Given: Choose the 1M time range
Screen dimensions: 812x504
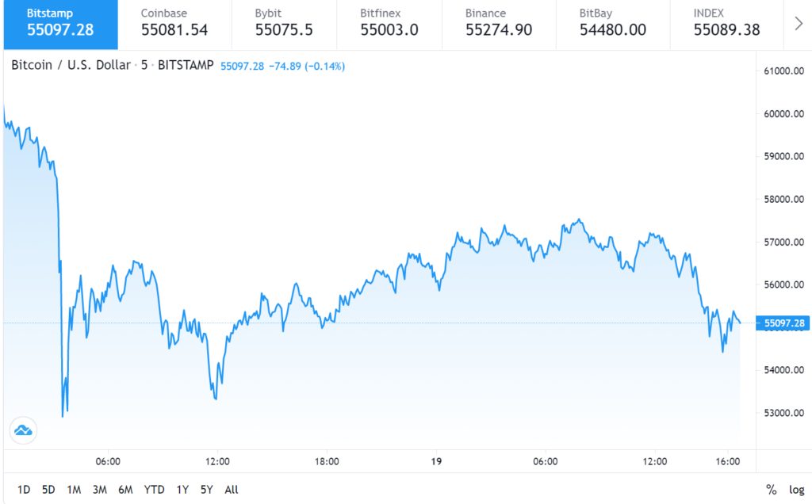Looking at the screenshot, I should [74, 490].
